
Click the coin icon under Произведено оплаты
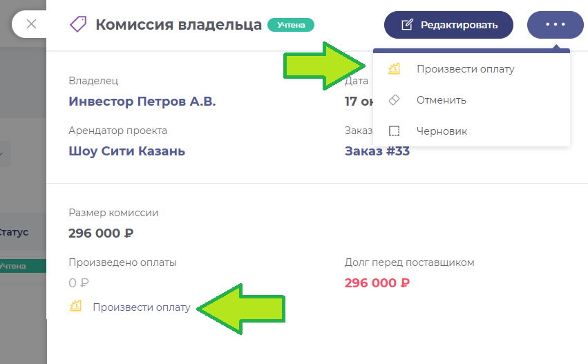point(76,306)
